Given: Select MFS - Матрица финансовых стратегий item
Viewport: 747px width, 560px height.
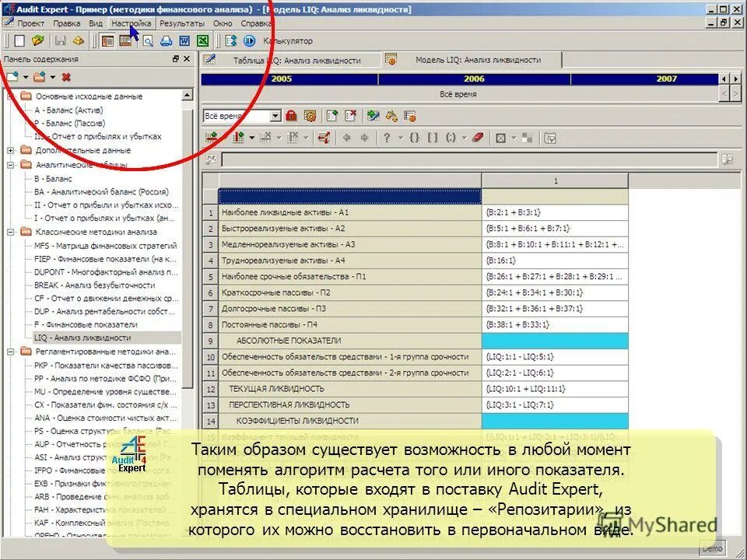Looking at the screenshot, I should 105,246.
